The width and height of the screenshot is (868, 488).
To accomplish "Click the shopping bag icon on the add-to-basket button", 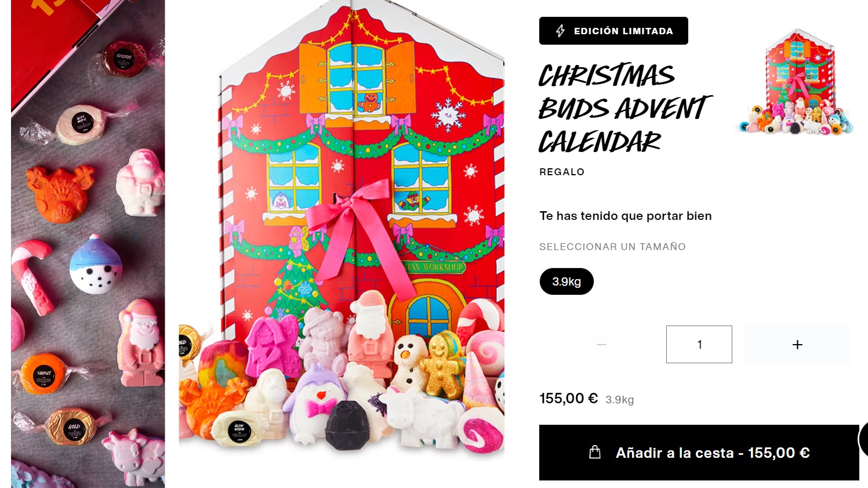I will click(595, 452).
